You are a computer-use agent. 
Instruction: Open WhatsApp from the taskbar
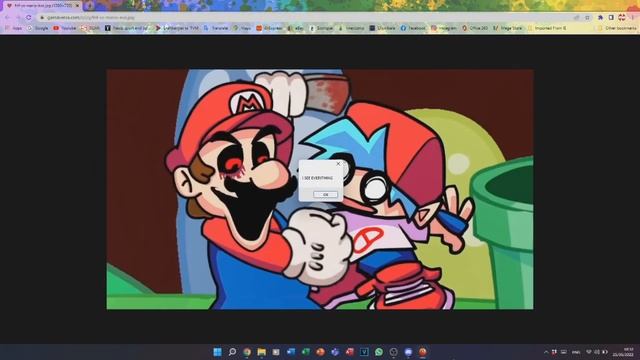379,352
